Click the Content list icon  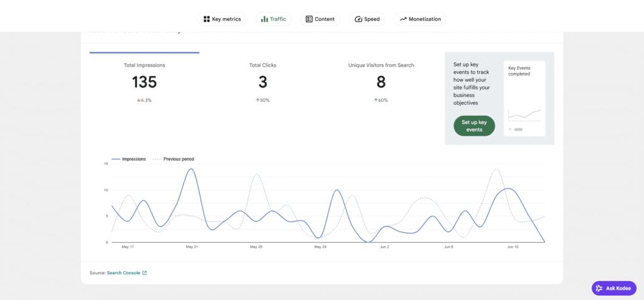tap(309, 19)
